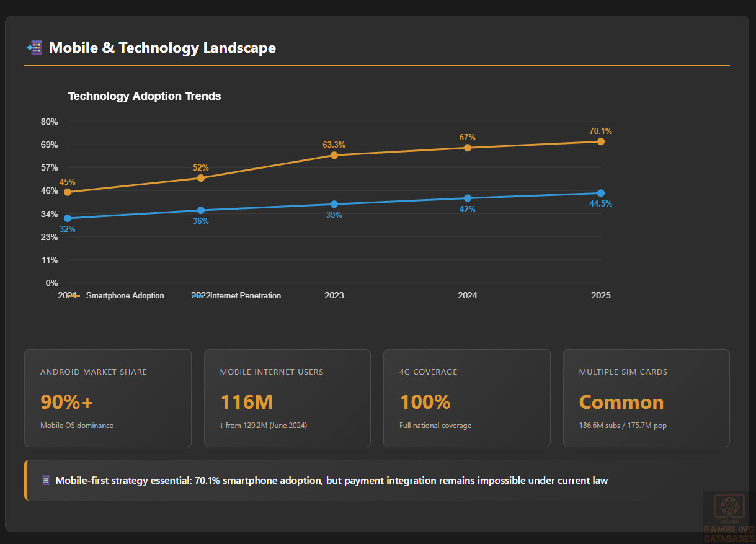Image resolution: width=756 pixels, height=544 pixels.
Task: Open the Android Market Share card
Action: pyautogui.click(x=108, y=398)
